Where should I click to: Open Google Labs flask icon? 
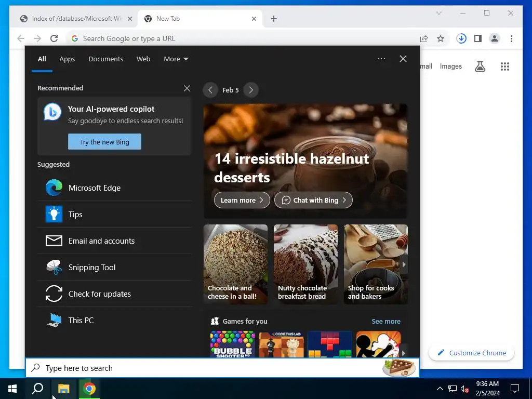480,66
